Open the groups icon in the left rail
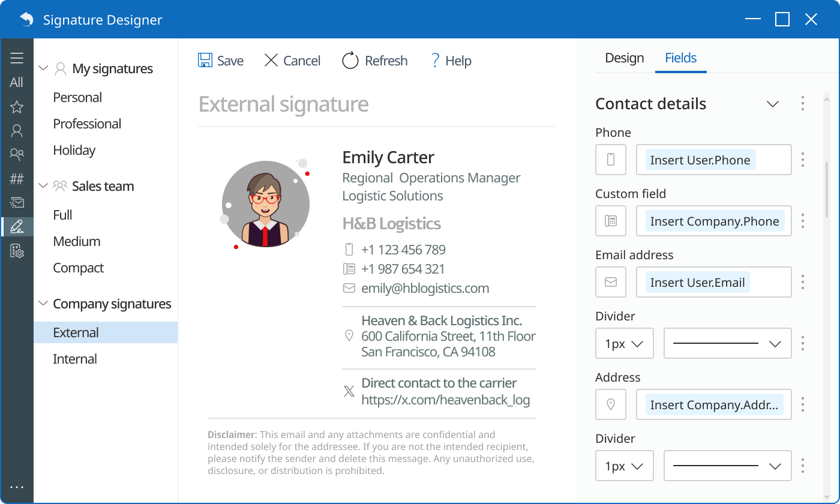 pos(17,155)
